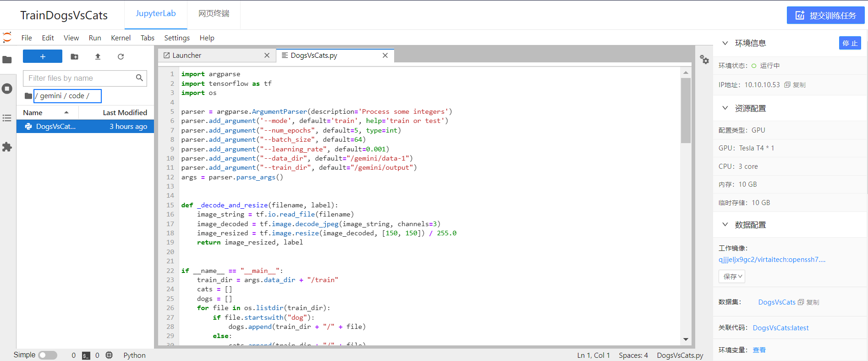Open running terminals and kernels icon
Viewport: 868px width, 361px height.
(7, 89)
